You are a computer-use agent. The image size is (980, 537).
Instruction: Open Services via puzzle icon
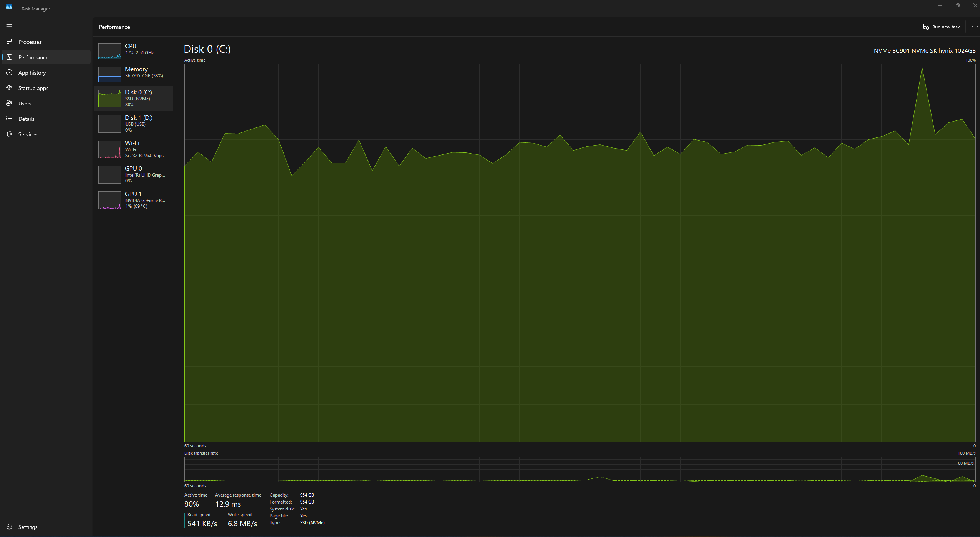(x=9, y=134)
